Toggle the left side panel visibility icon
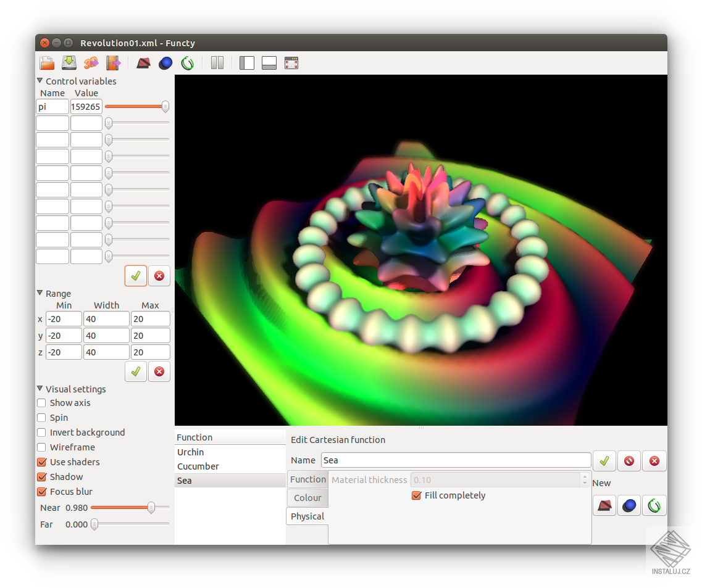This screenshot has height=588, width=702. click(247, 63)
